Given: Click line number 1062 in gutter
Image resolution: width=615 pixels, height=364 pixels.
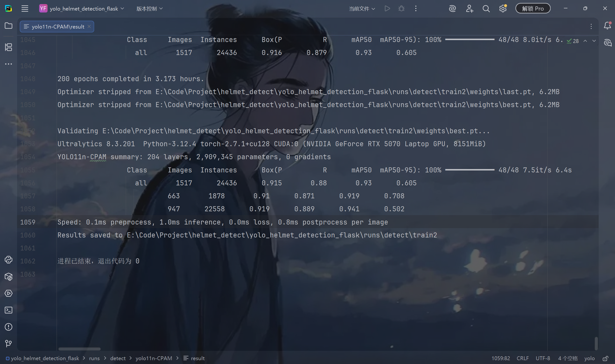Looking at the screenshot, I should point(28,261).
